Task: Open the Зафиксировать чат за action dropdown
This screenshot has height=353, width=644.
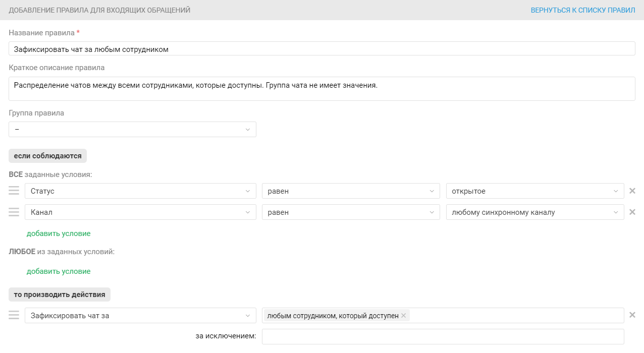Action: coord(140,316)
